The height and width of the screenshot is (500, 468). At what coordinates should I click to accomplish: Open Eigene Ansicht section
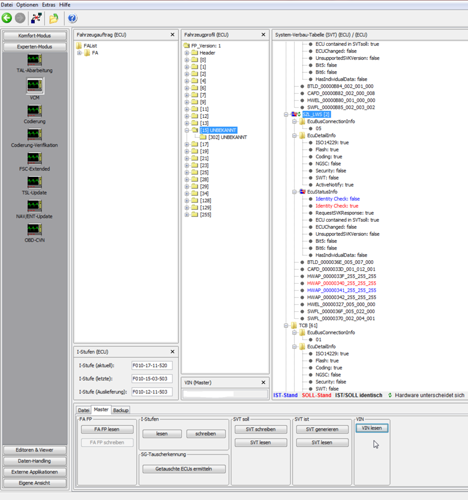(x=34, y=483)
